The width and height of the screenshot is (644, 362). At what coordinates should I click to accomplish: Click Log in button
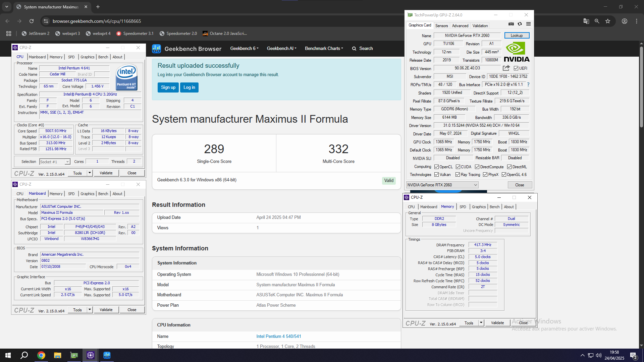tap(189, 87)
